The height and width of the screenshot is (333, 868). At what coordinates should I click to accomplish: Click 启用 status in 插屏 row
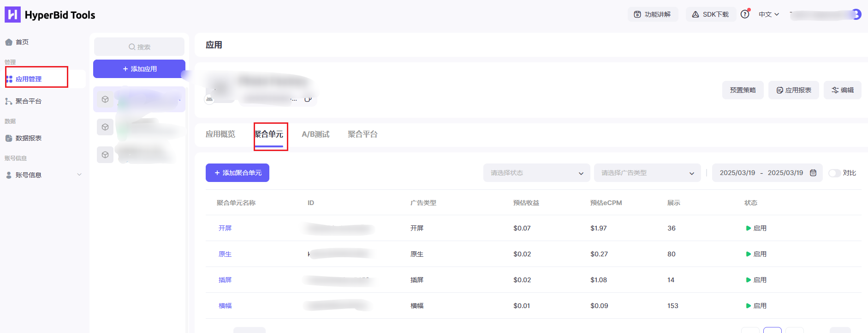click(x=756, y=280)
